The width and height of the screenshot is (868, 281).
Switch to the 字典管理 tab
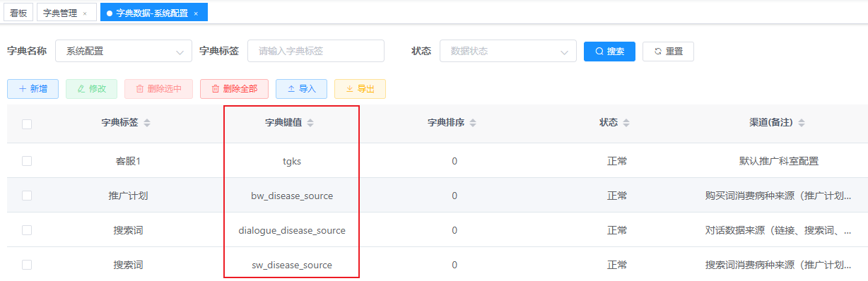click(x=60, y=13)
